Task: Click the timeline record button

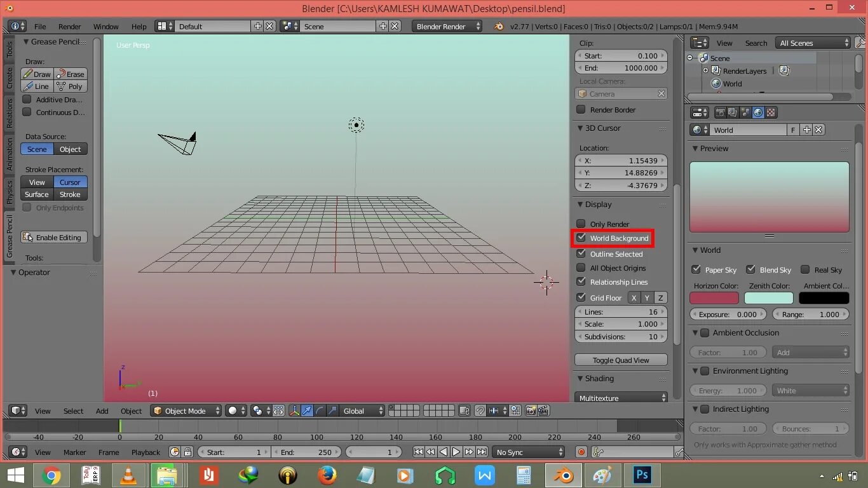Action: pyautogui.click(x=581, y=452)
